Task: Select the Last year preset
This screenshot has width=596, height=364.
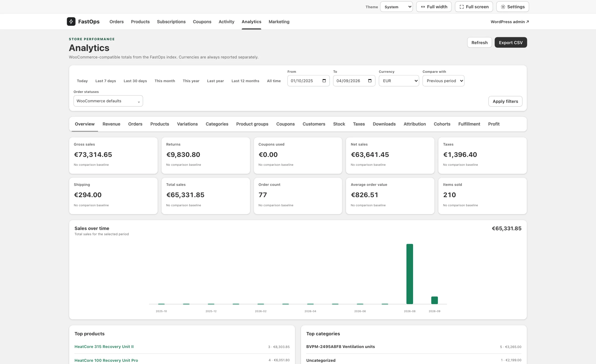Action: coord(215,81)
